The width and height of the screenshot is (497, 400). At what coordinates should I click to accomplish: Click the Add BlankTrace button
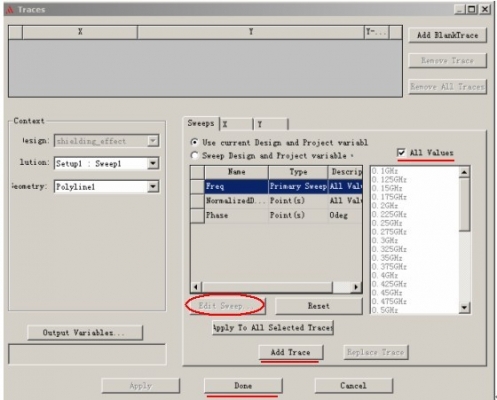point(447,35)
